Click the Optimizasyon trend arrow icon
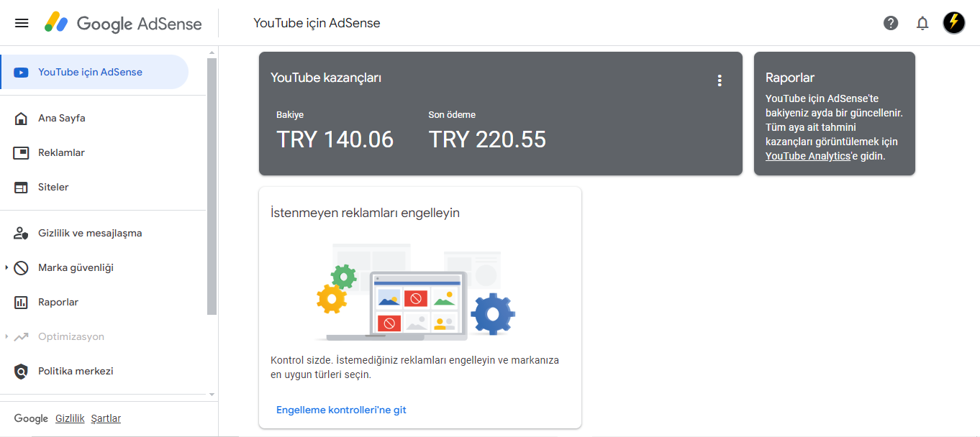 pos(22,336)
